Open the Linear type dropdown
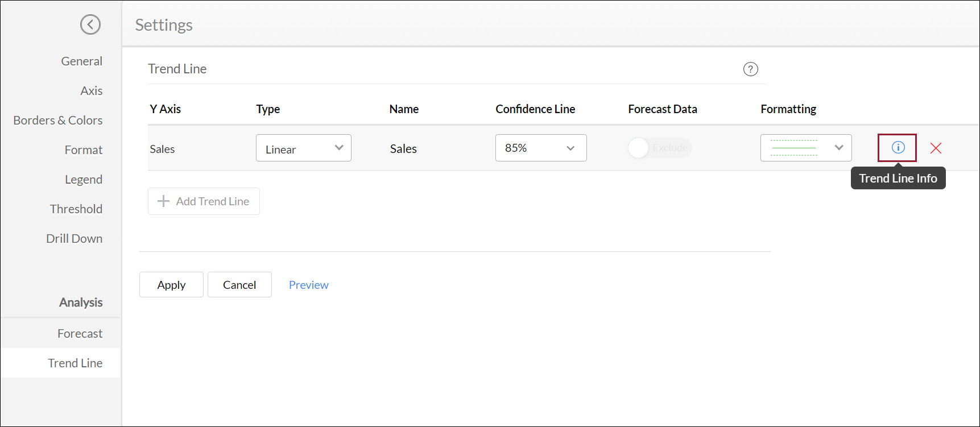 pyautogui.click(x=303, y=148)
